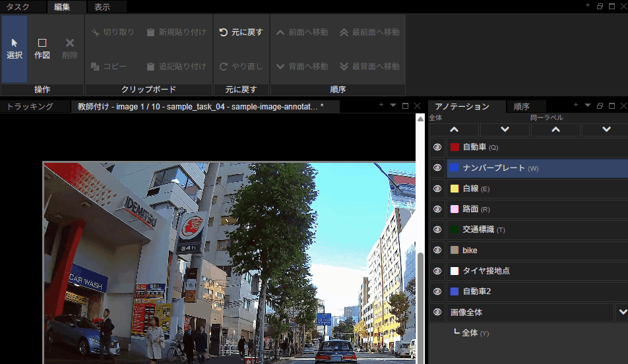This screenshot has width=628, height=364.
Task: Select the 路面 label row
Action: pos(537,209)
